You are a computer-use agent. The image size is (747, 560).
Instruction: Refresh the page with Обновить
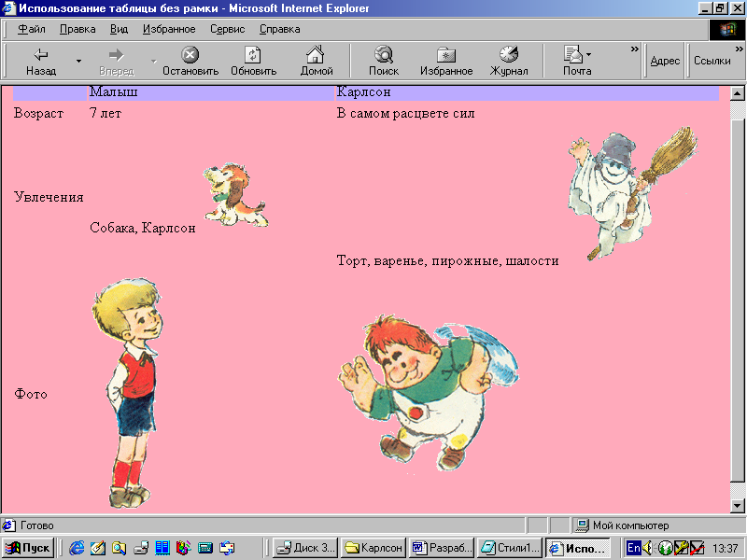[x=253, y=61]
